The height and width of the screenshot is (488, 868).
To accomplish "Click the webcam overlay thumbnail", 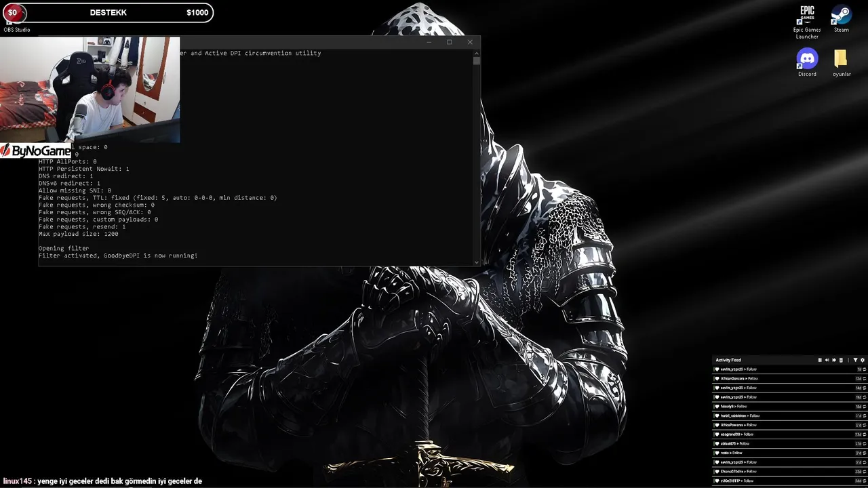I will (x=90, y=89).
